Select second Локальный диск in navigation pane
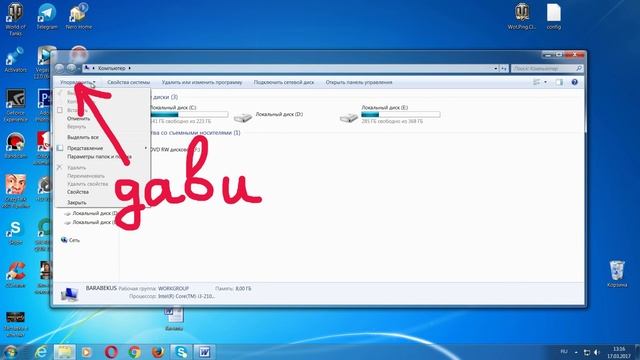 [x=91, y=222]
